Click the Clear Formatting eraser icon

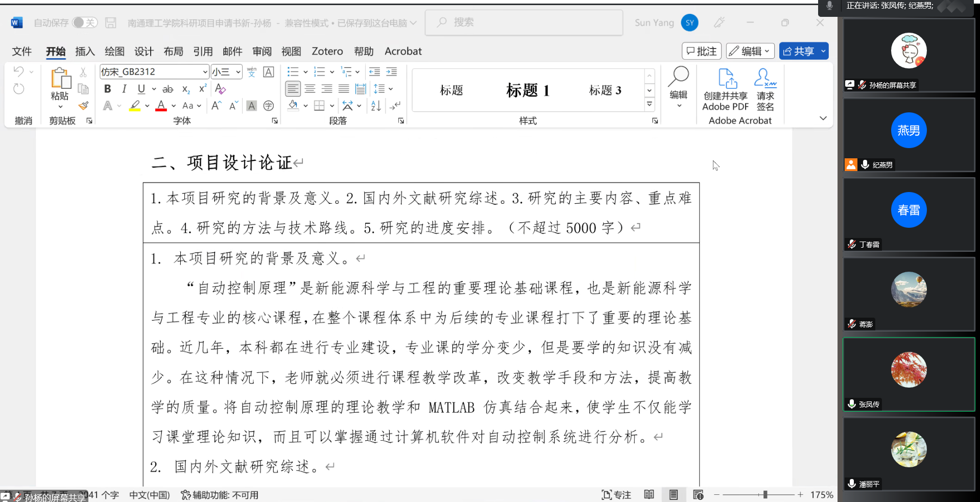point(220,89)
